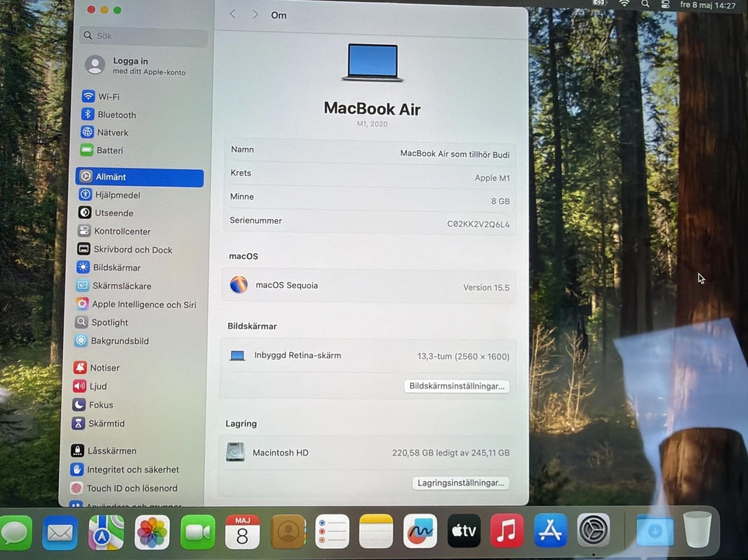Image resolution: width=748 pixels, height=560 pixels.
Task: Click the Sök search field
Action: tap(144, 36)
